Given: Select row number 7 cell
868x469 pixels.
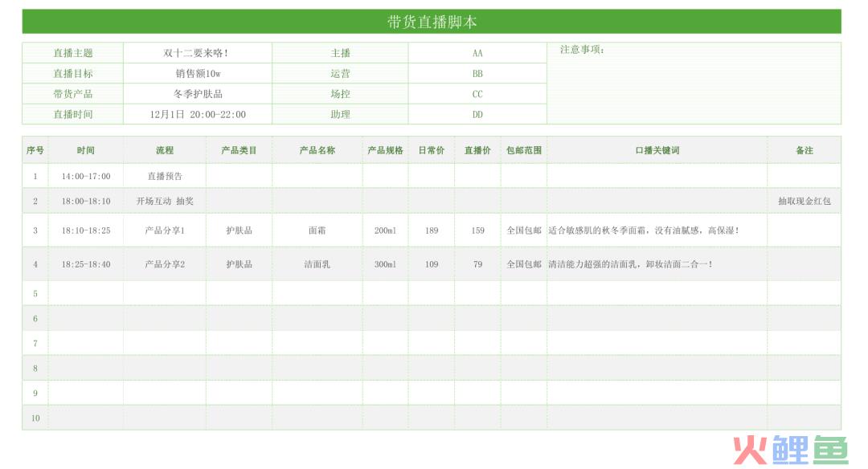Looking at the screenshot, I should point(35,343).
